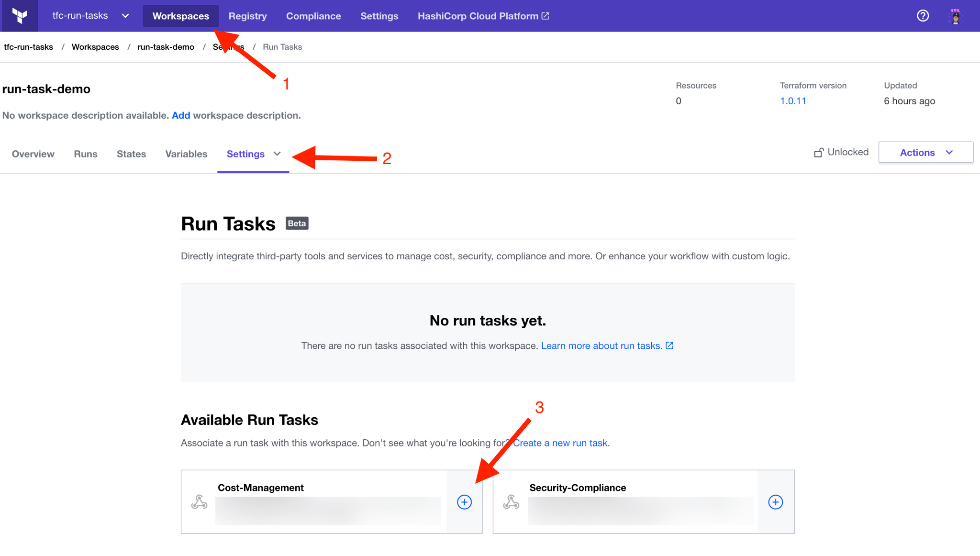Viewport: 980px width, 556px height.
Task: Click the Beta badge next to Run Tasks
Action: click(297, 223)
